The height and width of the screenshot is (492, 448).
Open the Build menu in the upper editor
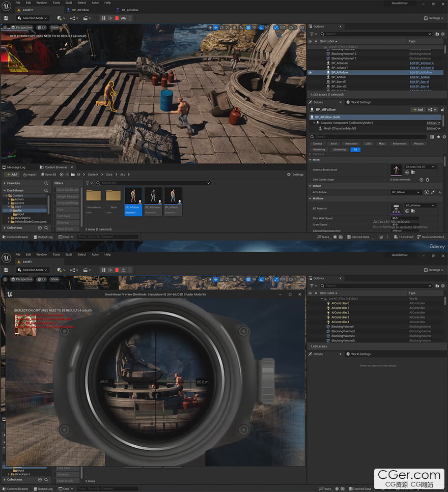[x=69, y=3]
